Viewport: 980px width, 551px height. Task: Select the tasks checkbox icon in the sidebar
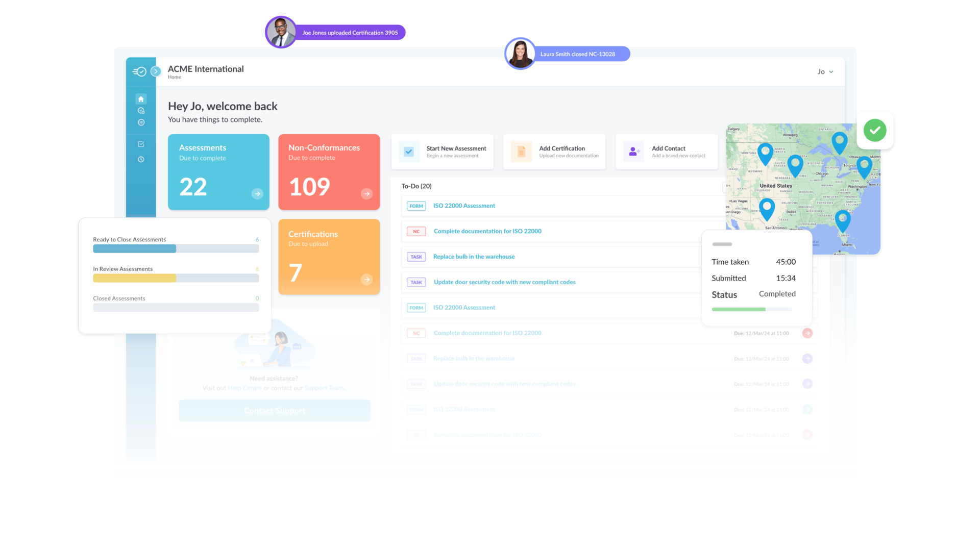pos(141,144)
